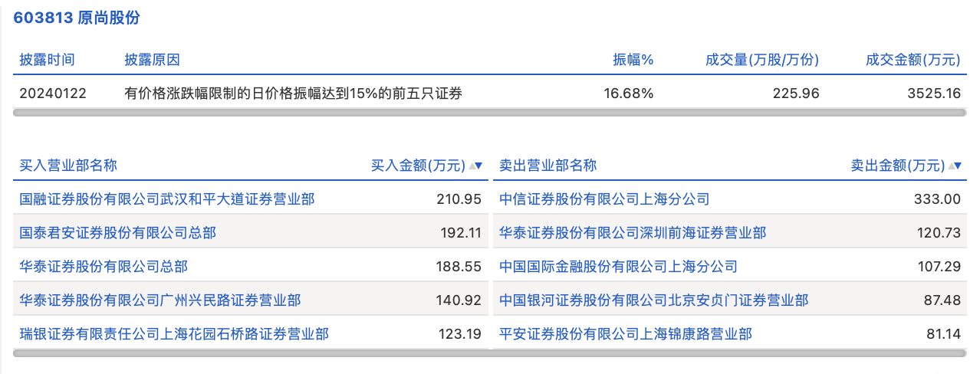Image resolution: width=980 pixels, height=374 pixels.
Task: Click the 卖出营业部名称 column header
Action: tap(548, 166)
